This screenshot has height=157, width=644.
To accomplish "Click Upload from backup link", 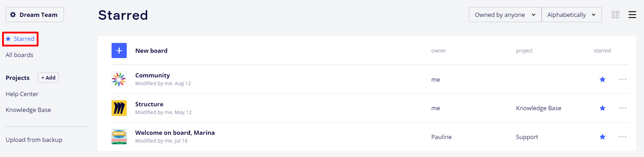I will click(34, 140).
